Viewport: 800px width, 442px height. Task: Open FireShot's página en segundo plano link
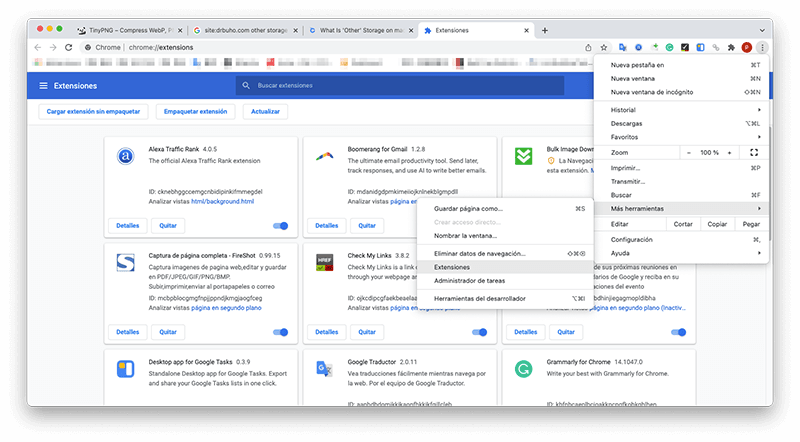[226, 308]
